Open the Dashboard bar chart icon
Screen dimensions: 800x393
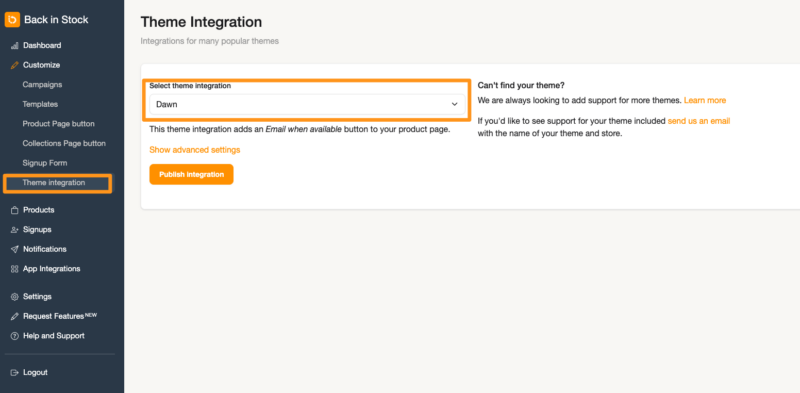click(x=14, y=45)
